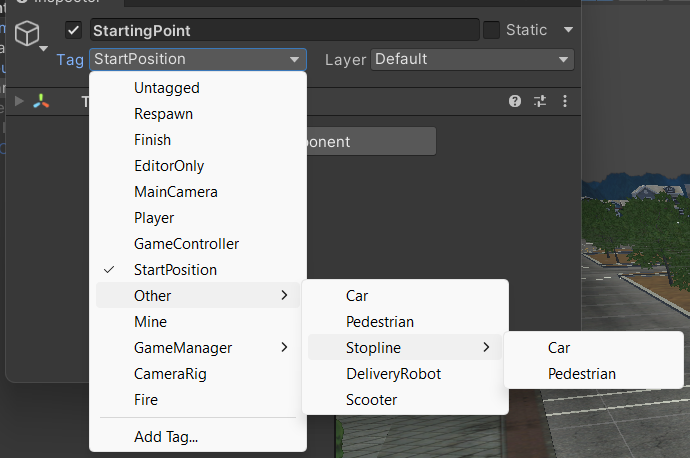Open the Layer dropdown showing Default

[x=472, y=59]
